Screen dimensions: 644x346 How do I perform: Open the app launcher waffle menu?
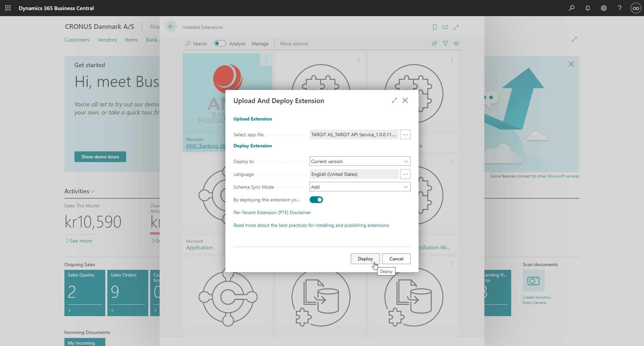(8, 8)
